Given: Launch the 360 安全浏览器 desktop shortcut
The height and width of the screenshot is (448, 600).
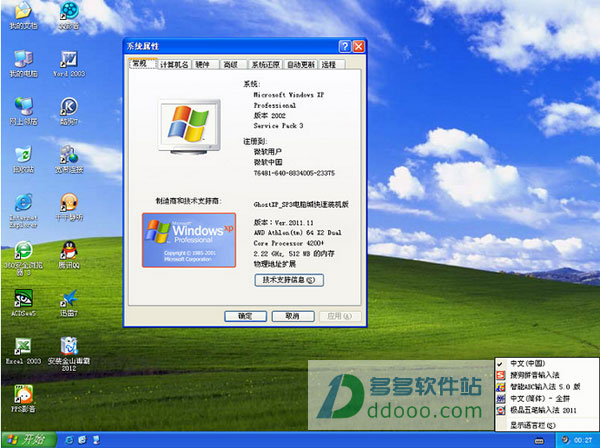Looking at the screenshot, I should (23, 259).
